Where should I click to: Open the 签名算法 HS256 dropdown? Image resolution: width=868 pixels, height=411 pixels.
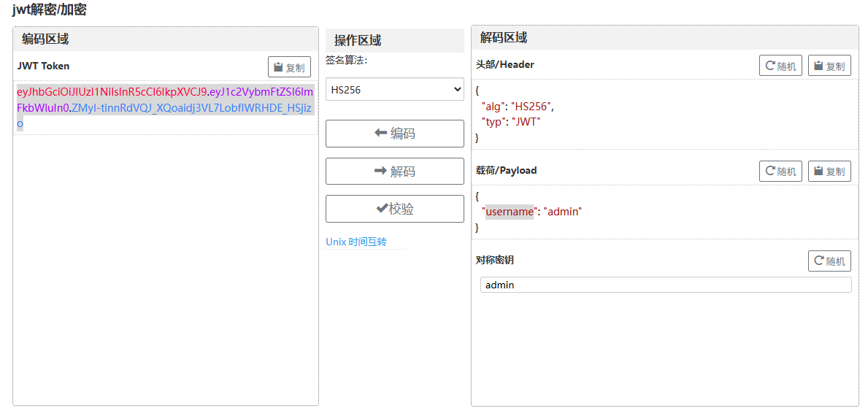395,89
